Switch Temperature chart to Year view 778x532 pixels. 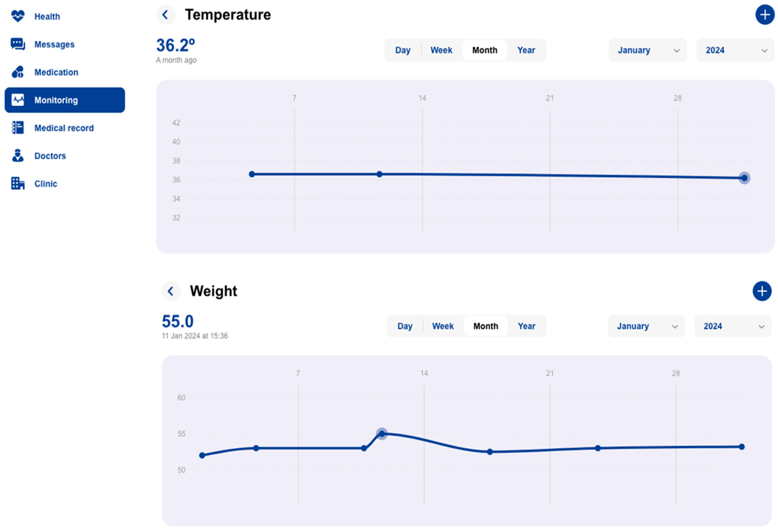(526, 50)
